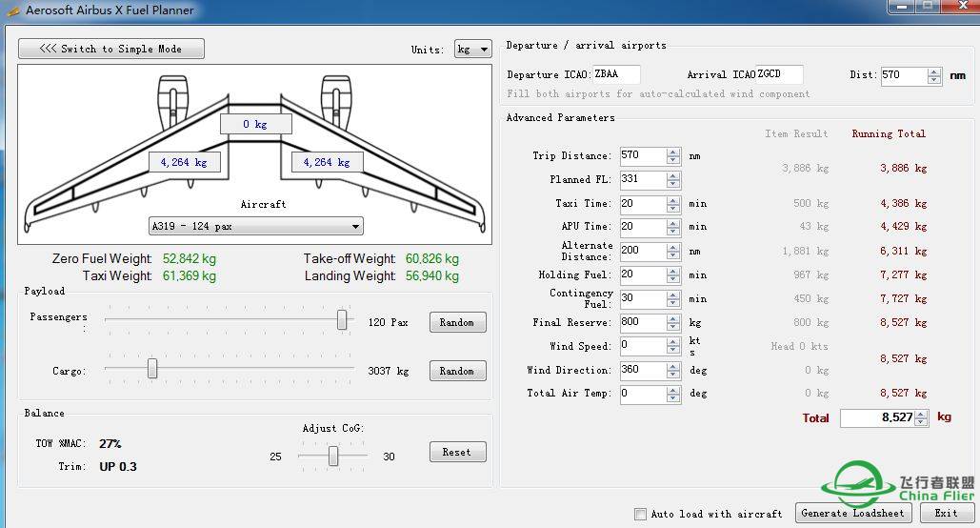The width and height of the screenshot is (980, 528).
Task: Click the Arrival ICAO field ZGCD
Action: [779, 73]
